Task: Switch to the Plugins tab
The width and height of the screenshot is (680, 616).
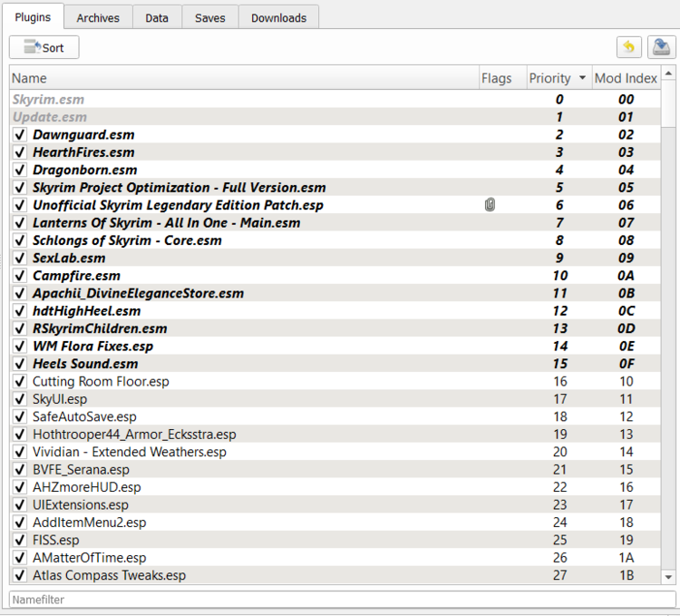Action: pos(33,17)
